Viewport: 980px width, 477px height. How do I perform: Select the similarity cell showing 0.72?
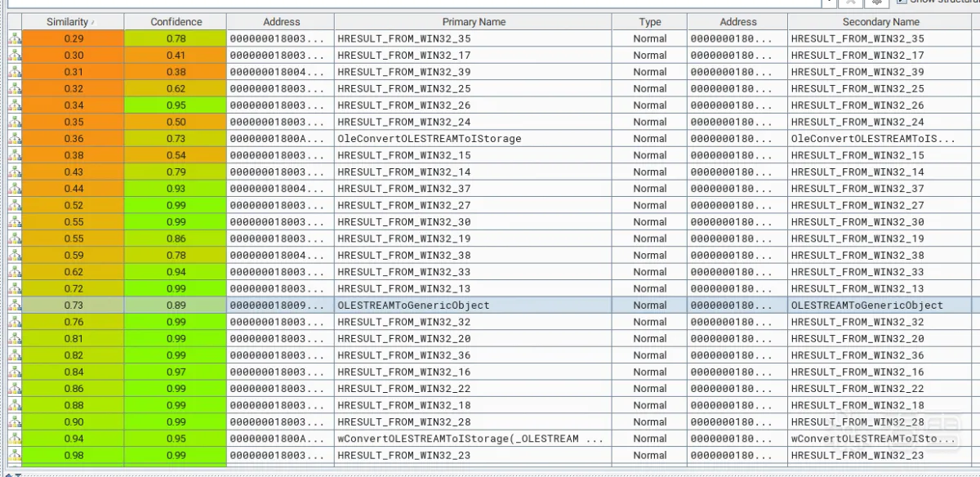73,288
